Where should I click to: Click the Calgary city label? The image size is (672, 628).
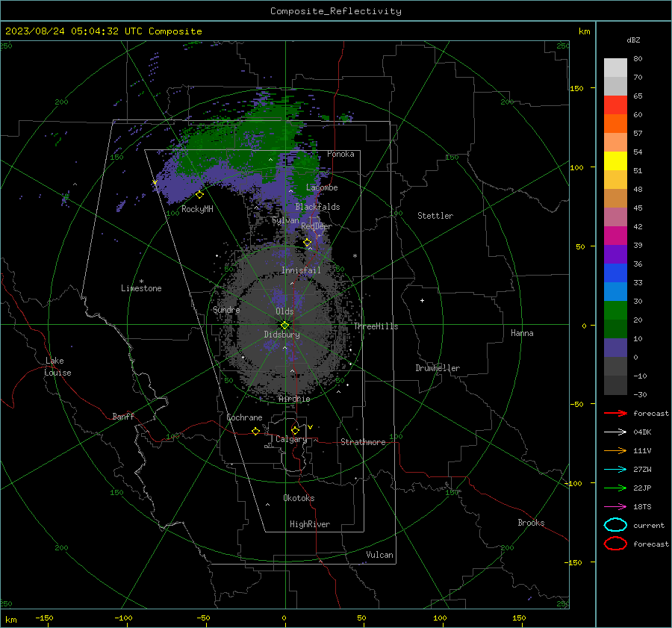coord(291,439)
